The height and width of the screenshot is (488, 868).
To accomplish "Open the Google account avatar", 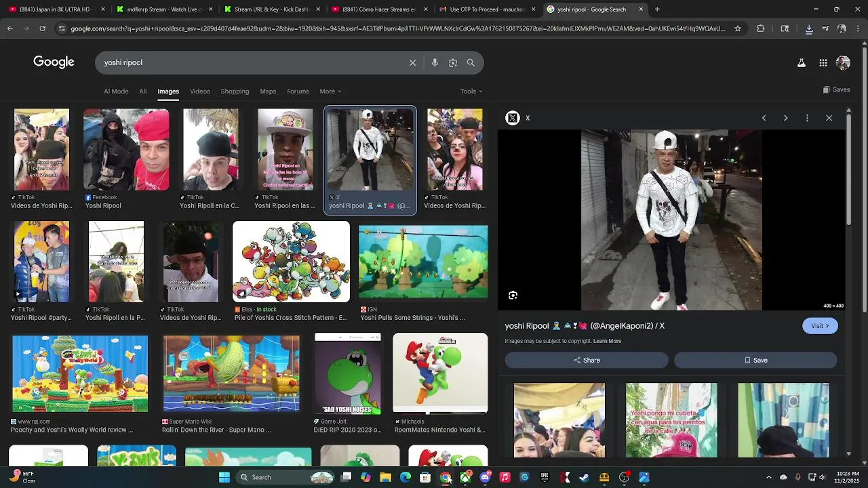I will [x=843, y=62].
